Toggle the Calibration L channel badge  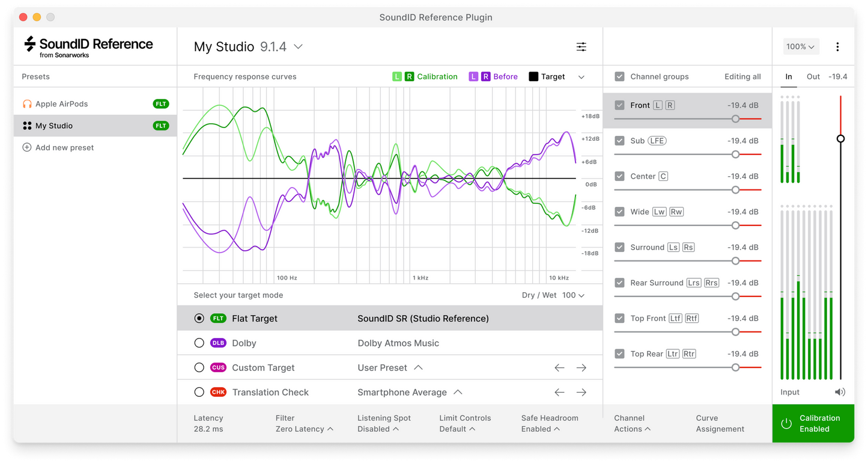coord(397,76)
